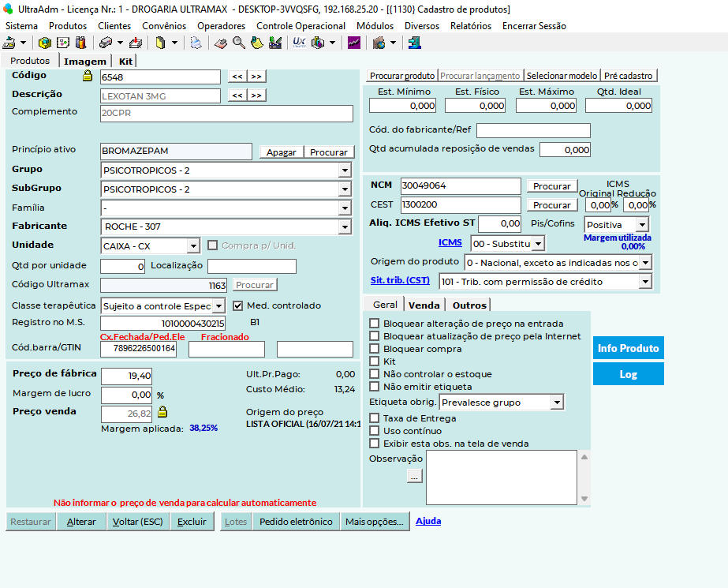Switch to the Imagem tab
728x588 pixels.
click(x=85, y=62)
